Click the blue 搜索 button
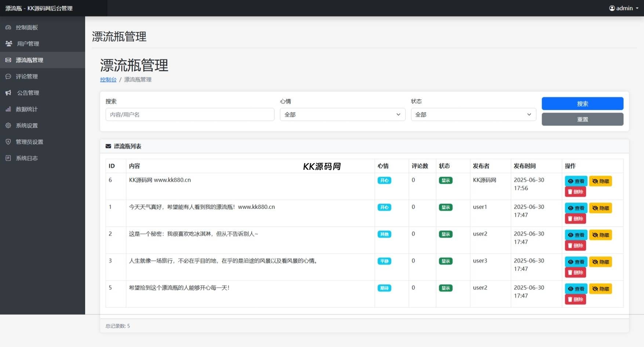 [x=582, y=103]
